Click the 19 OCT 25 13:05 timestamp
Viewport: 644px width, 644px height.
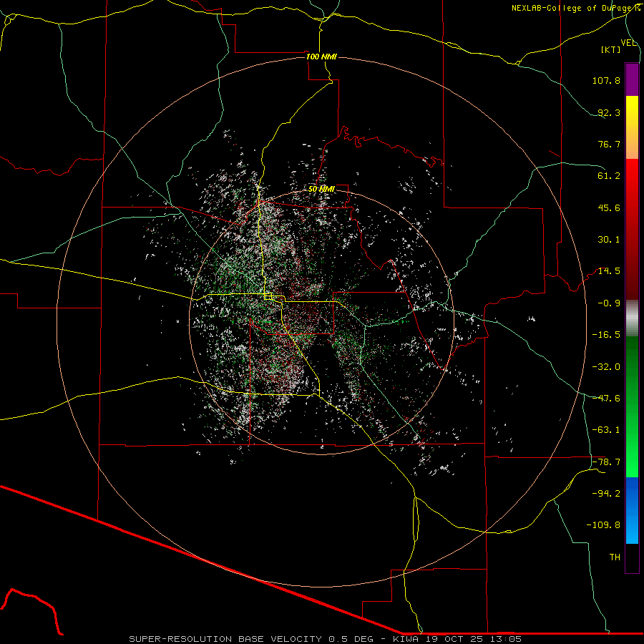click(473, 639)
